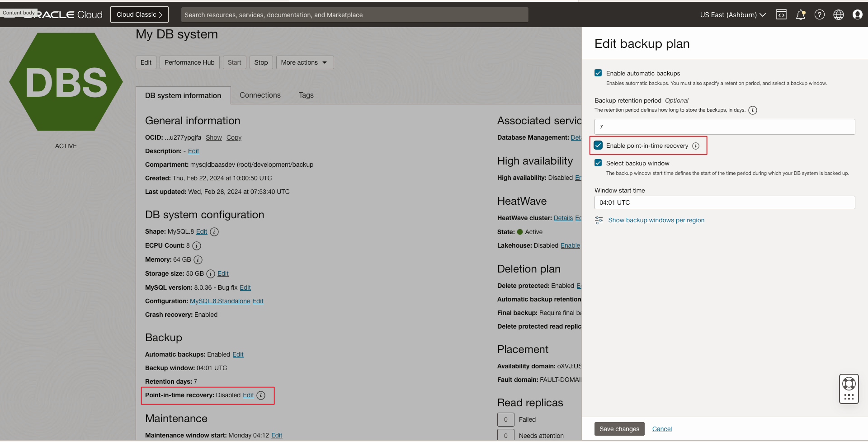Uncheck Select backup window
Viewport: 868px width, 442px height.
click(598, 163)
